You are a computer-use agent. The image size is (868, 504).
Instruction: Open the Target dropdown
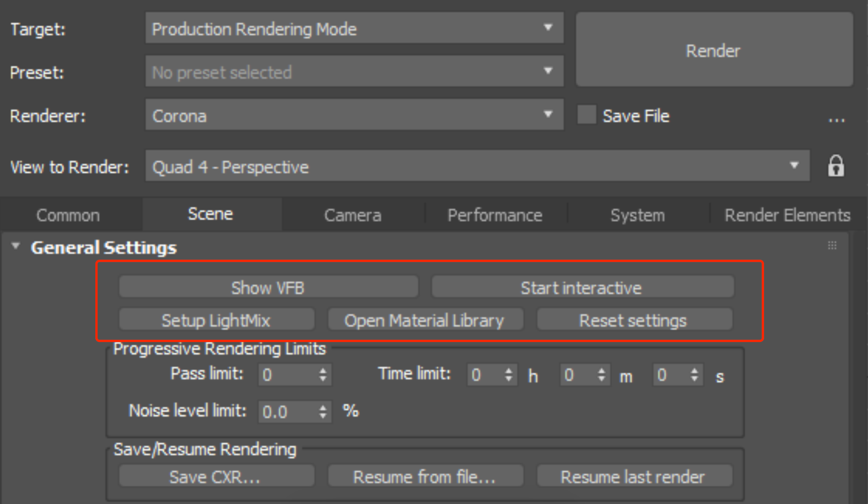pyautogui.click(x=354, y=29)
